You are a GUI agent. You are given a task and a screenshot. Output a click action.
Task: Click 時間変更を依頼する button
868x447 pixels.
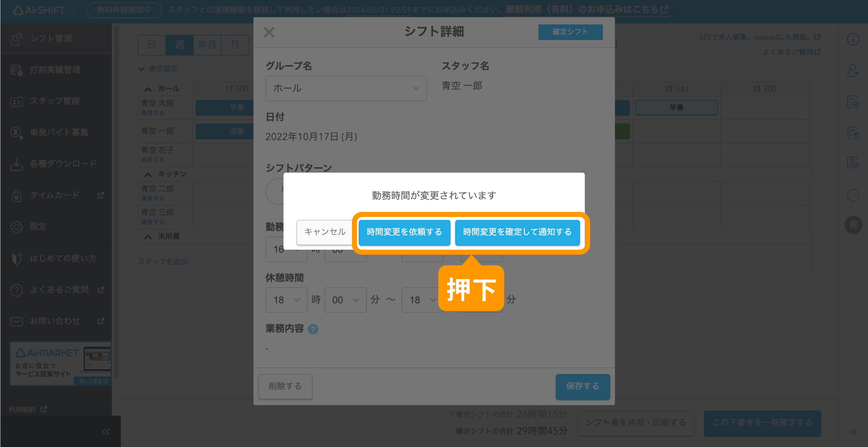(x=404, y=232)
